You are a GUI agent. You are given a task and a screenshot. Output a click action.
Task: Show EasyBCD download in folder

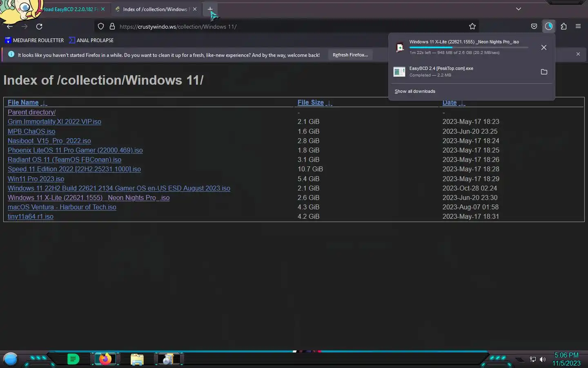pyautogui.click(x=544, y=72)
